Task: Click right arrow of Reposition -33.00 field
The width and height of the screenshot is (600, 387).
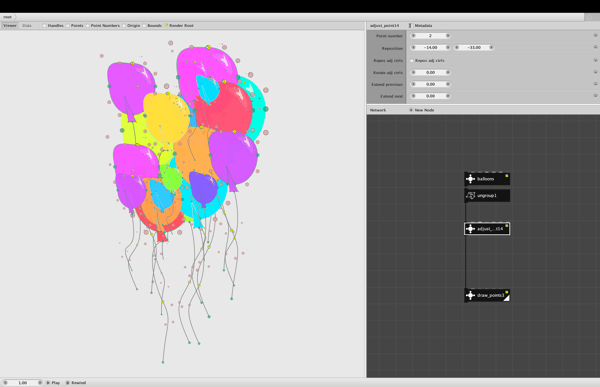Action: [x=491, y=47]
